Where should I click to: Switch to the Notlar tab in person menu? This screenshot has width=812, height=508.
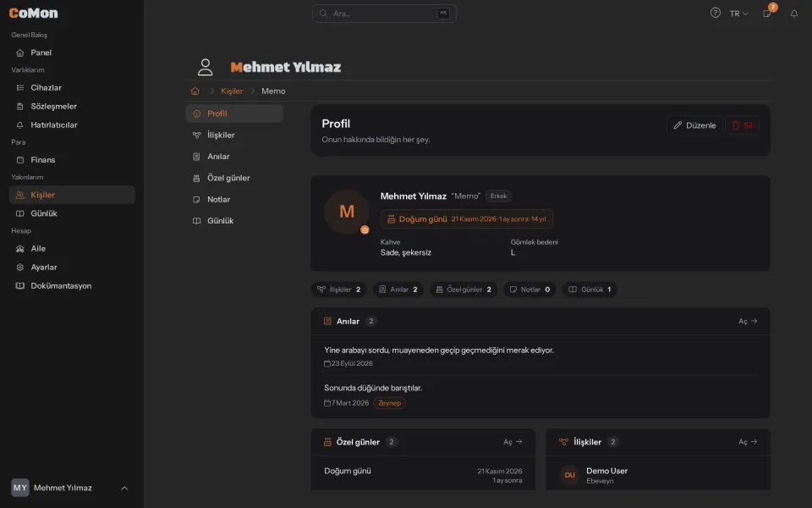[x=234, y=200]
